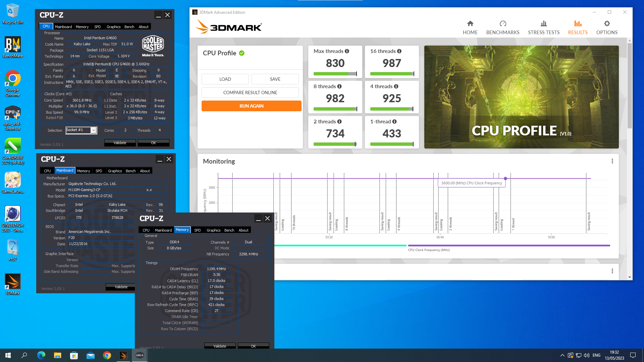This screenshot has width=644, height=362.
Task: Open File Explorer from taskbar
Action: [57, 355]
